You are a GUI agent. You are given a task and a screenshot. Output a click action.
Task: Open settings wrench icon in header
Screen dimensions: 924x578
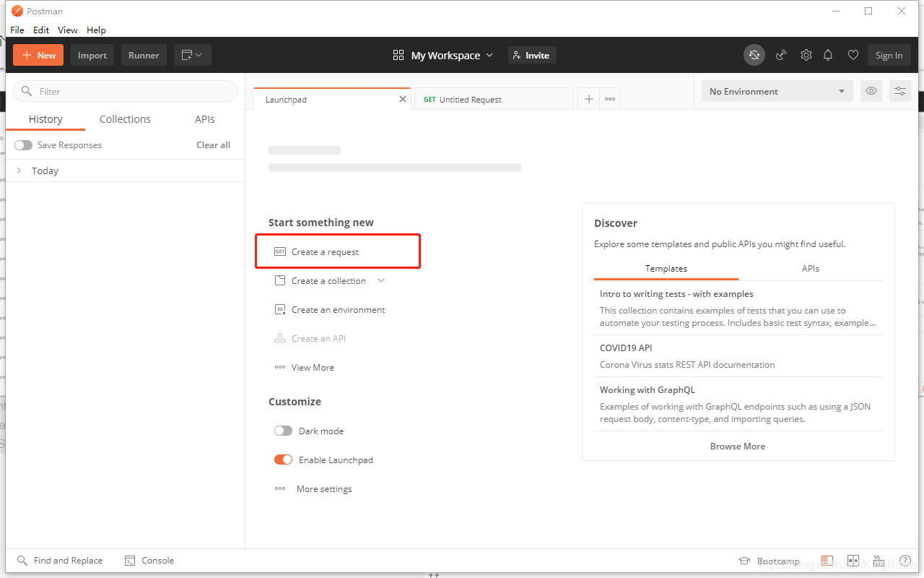(806, 55)
